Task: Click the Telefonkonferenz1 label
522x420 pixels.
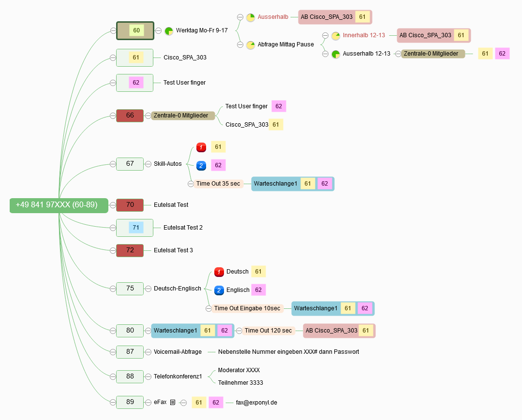Action: click(178, 377)
